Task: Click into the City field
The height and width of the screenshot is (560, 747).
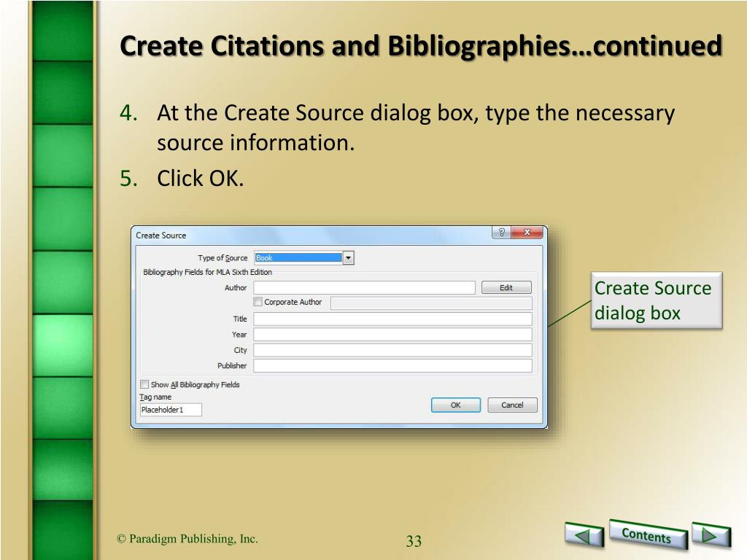Action: (x=392, y=350)
